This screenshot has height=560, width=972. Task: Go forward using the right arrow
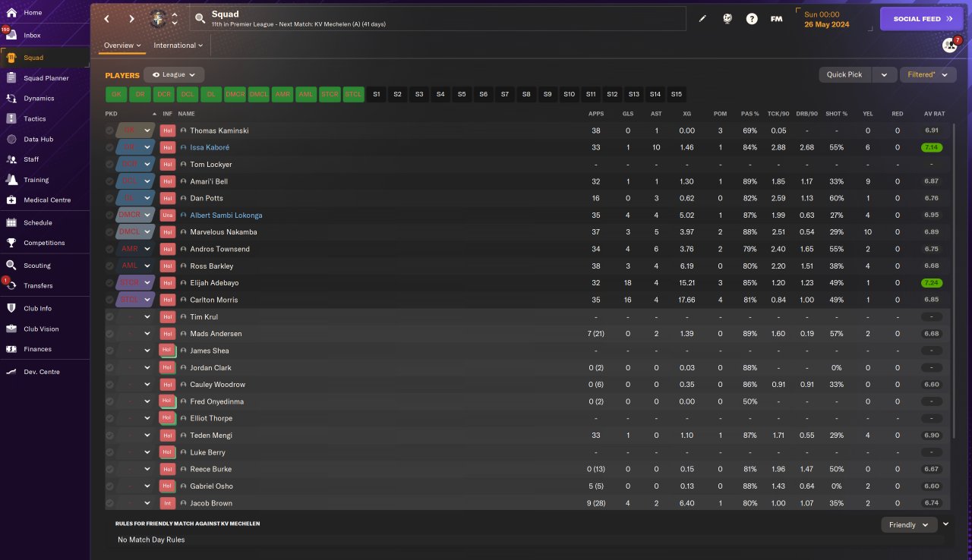coord(131,19)
